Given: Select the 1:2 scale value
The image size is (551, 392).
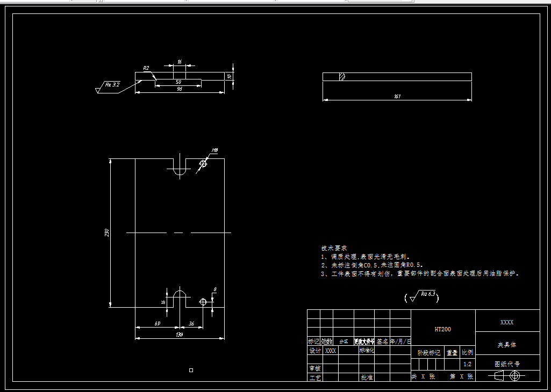Looking at the screenshot, I should click(x=467, y=364).
